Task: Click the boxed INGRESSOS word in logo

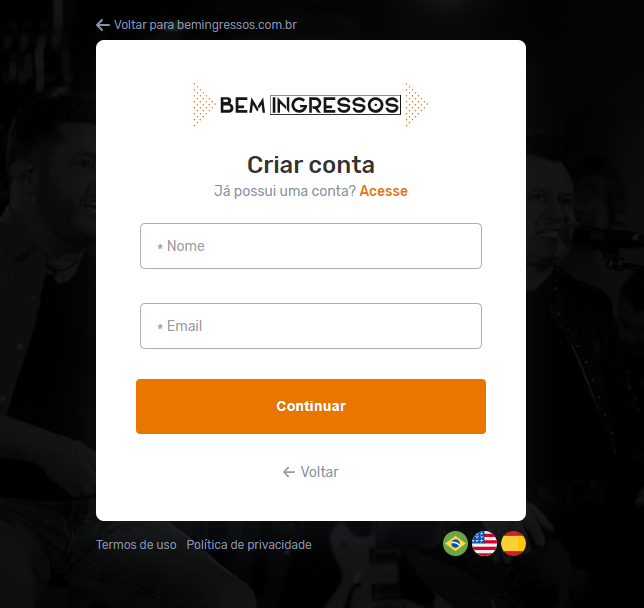Action: coord(335,105)
